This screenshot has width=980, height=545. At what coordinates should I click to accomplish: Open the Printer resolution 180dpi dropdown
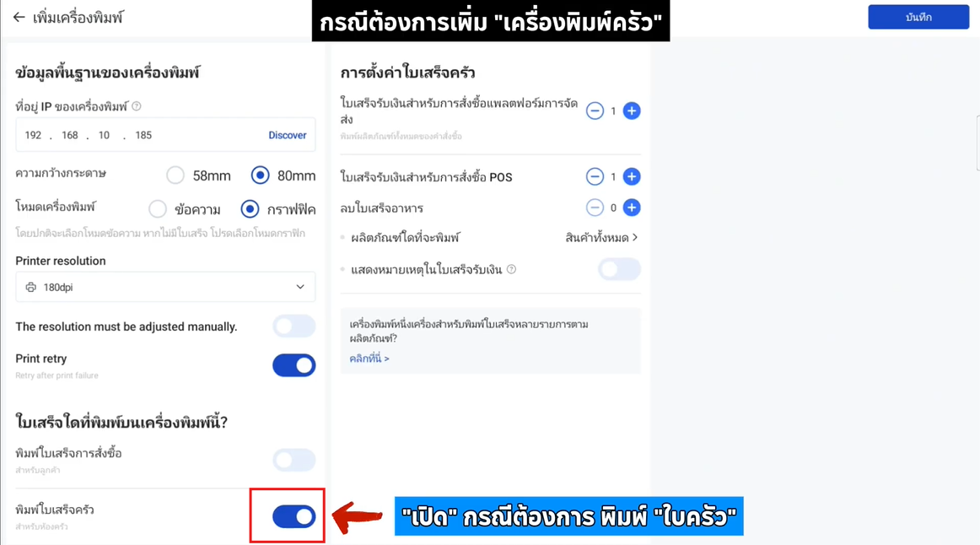point(165,287)
